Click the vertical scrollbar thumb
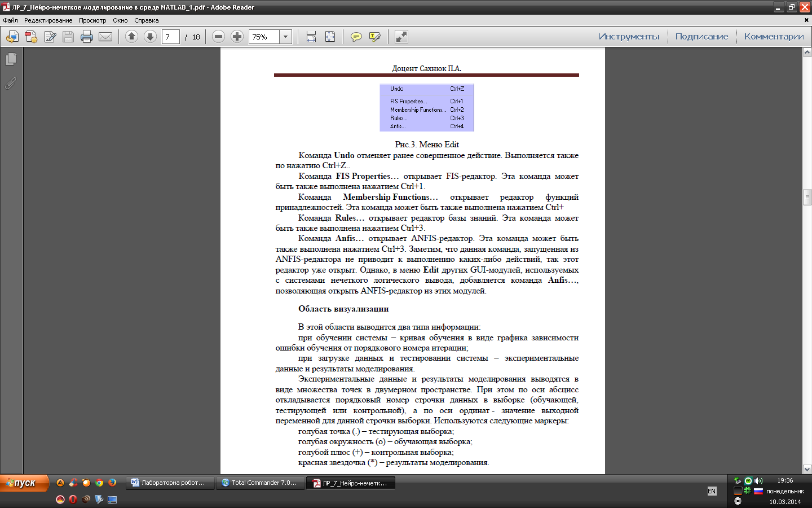 point(807,197)
